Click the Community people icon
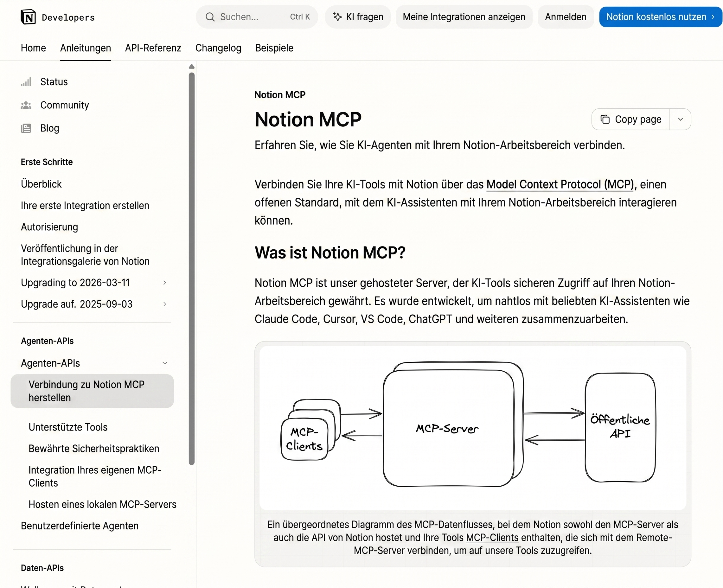Screen dimensions: 723x588 point(26,105)
